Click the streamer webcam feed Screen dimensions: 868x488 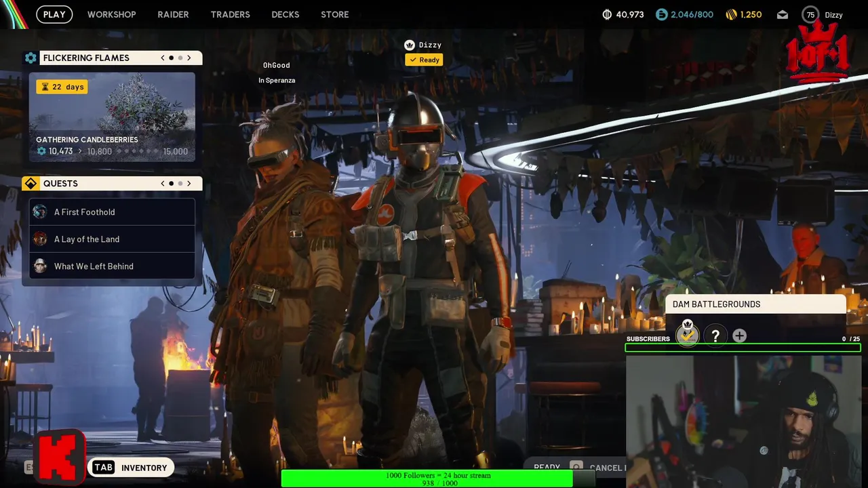pyautogui.click(x=743, y=421)
